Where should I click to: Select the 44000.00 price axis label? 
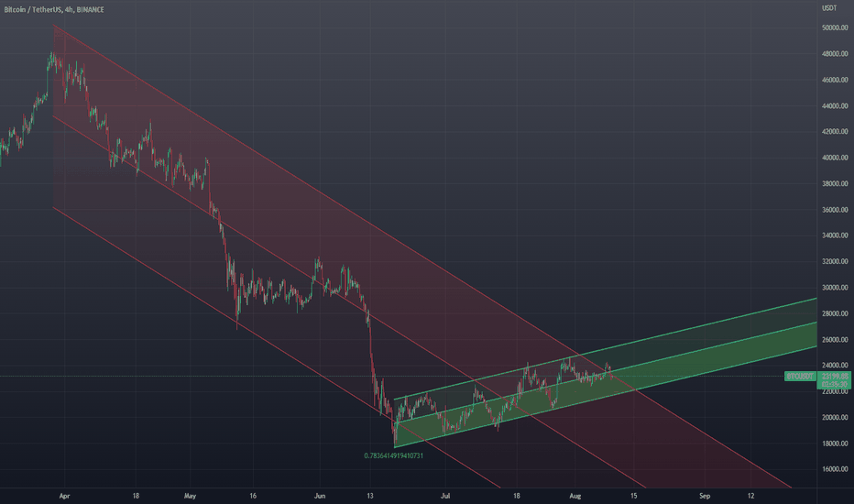coord(835,105)
